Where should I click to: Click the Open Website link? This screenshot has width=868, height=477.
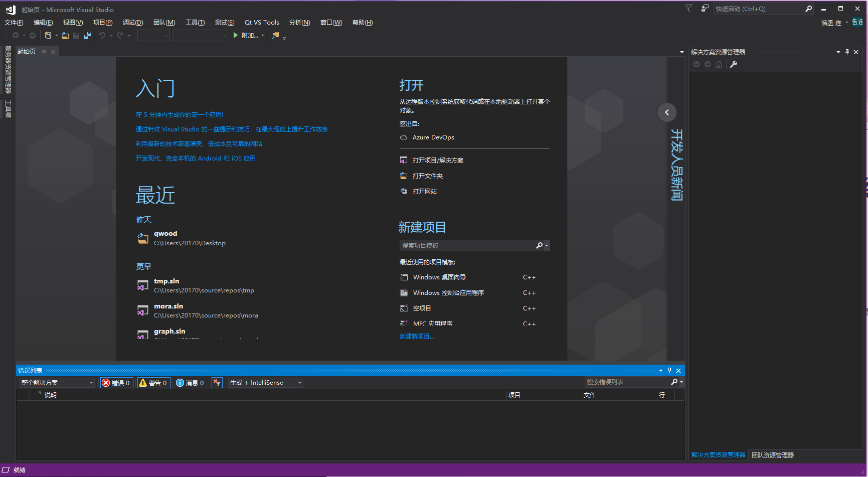click(x=425, y=192)
